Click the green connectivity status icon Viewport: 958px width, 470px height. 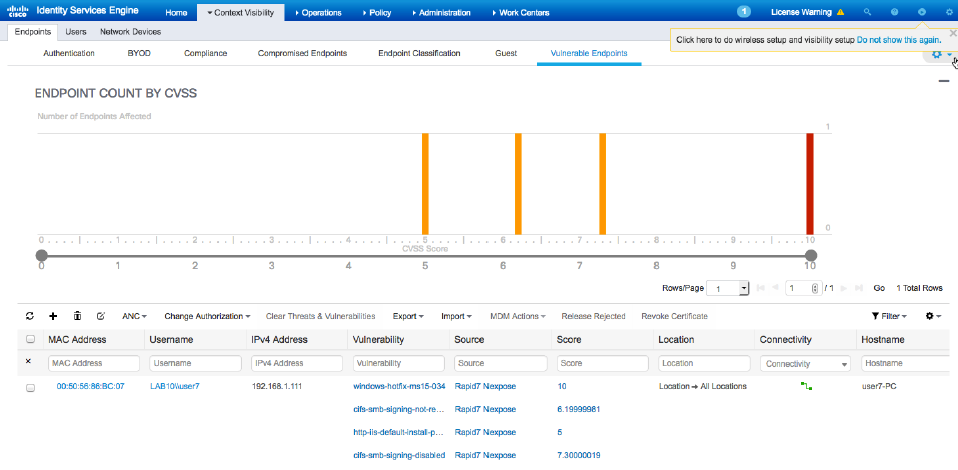[x=805, y=386]
